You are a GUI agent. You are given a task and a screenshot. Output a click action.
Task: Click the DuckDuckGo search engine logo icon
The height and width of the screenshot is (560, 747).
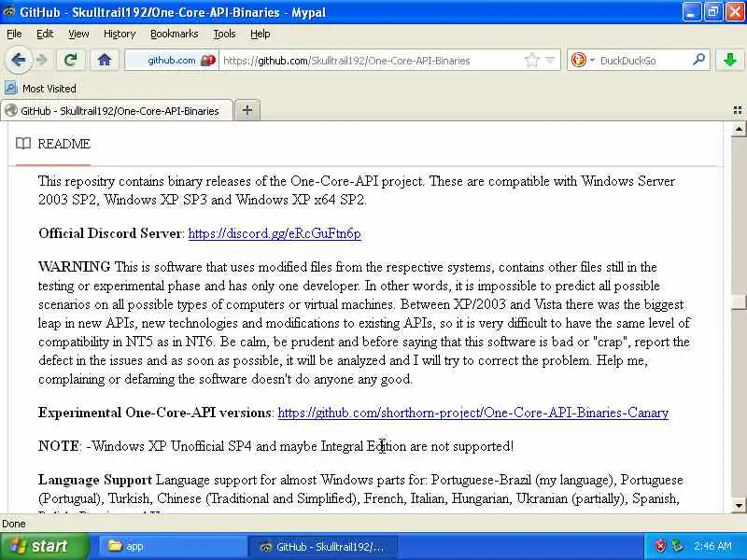click(x=579, y=61)
